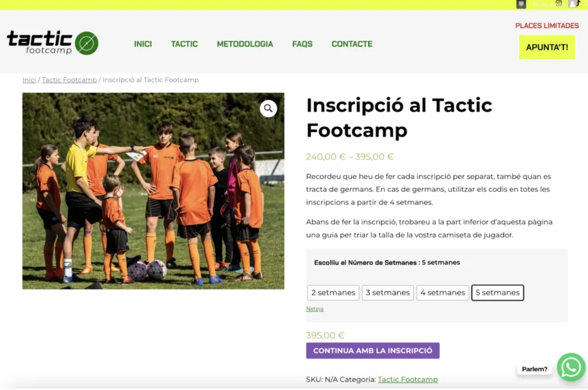Viewport: 588px width, 390px height.
Task: Click the magnifier zoom icon on product image
Action: click(268, 109)
